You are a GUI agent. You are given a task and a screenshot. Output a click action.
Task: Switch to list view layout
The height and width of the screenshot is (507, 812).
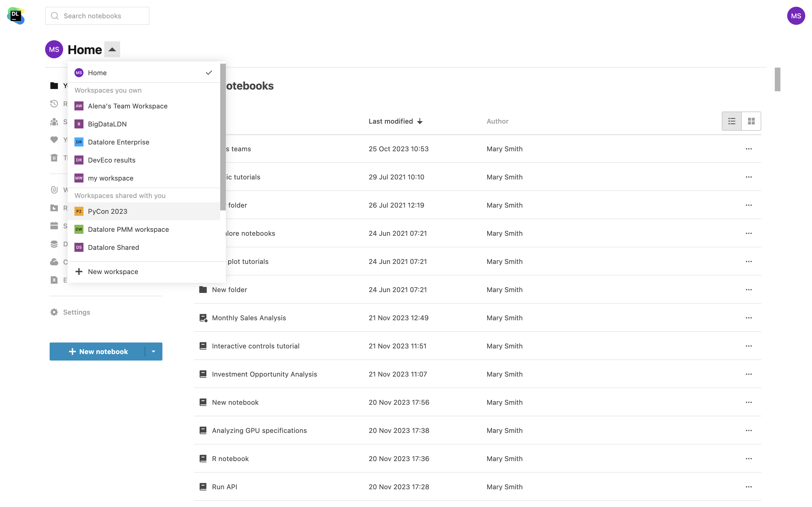732,121
